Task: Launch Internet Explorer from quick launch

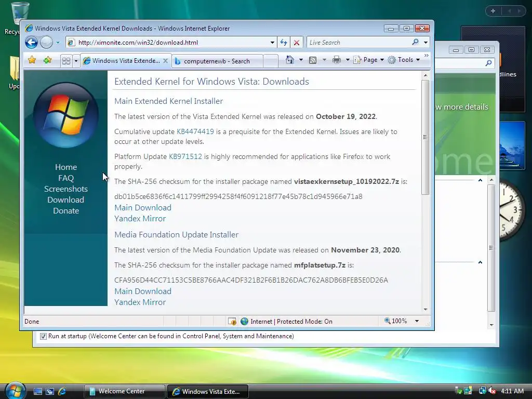Action: point(62,392)
